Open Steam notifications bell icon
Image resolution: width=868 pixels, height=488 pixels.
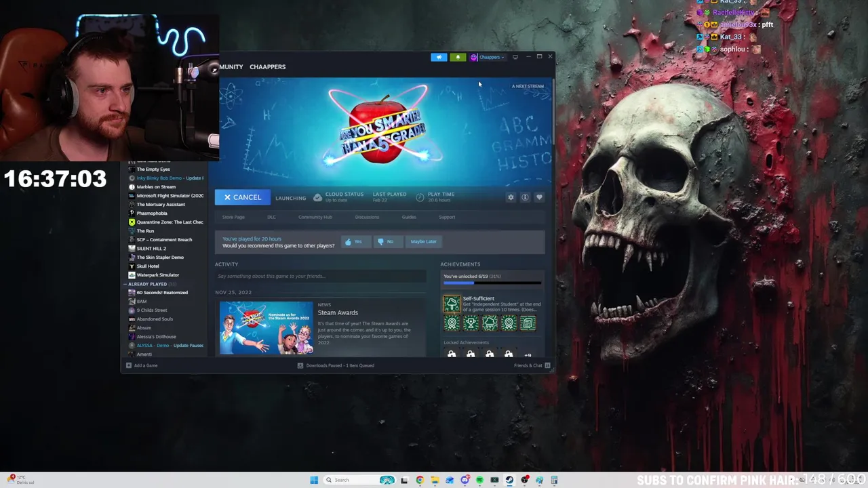458,57
